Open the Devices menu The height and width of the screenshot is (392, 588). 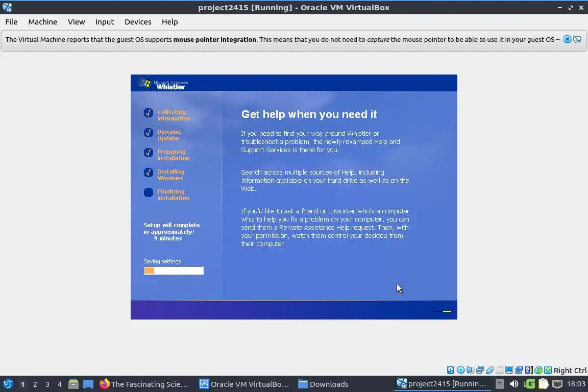pos(138,22)
